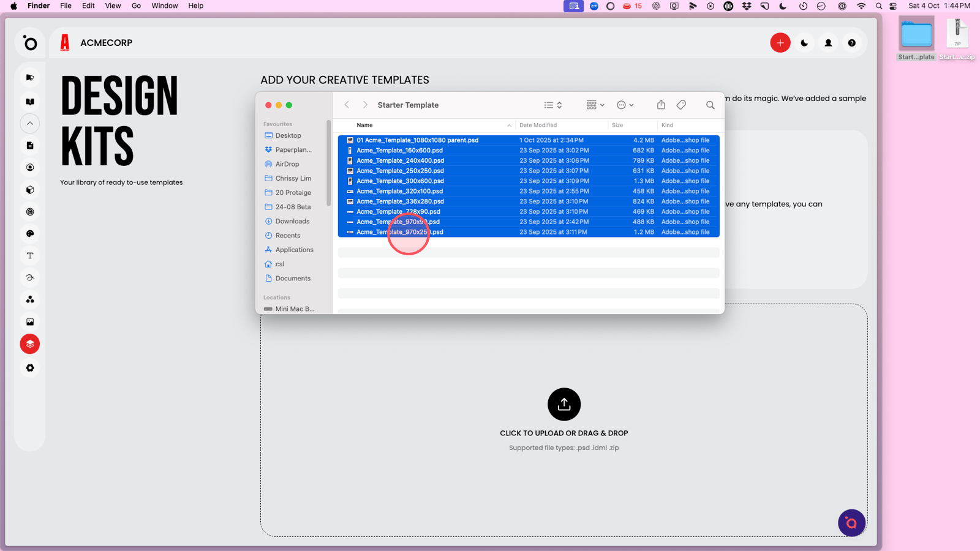The width and height of the screenshot is (980, 551).
Task: Go back in the Finder window
Action: 347,105
